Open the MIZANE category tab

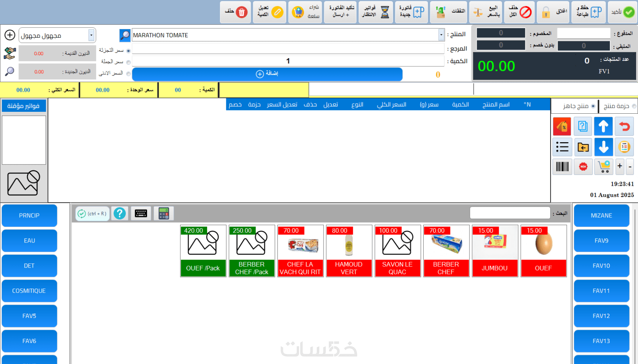tap(602, 215)
